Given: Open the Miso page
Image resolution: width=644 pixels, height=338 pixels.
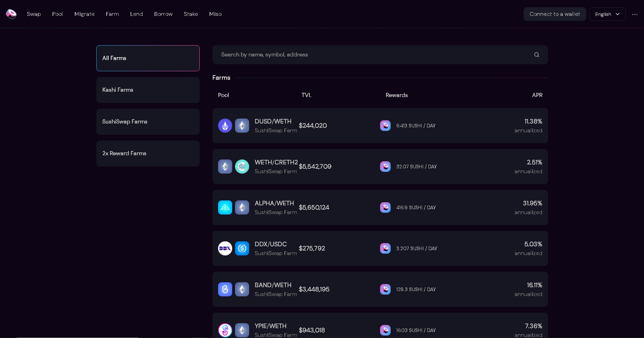Looking at the screenshot, I should [x=216, y=14].
